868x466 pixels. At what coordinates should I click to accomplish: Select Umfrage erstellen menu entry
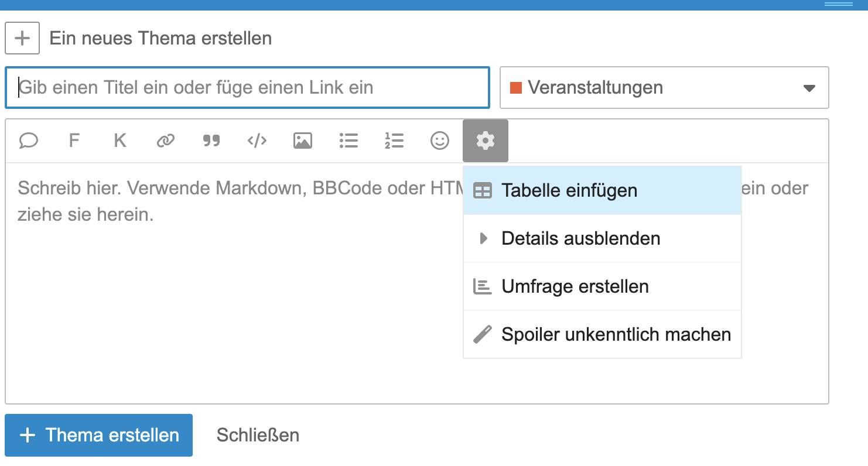pyautogui.click(x=602, y=287)
